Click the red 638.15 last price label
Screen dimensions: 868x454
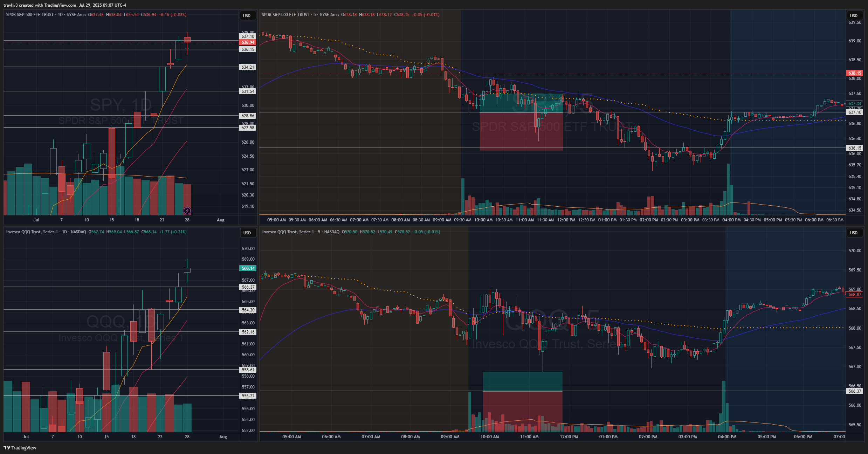(855, 73)
